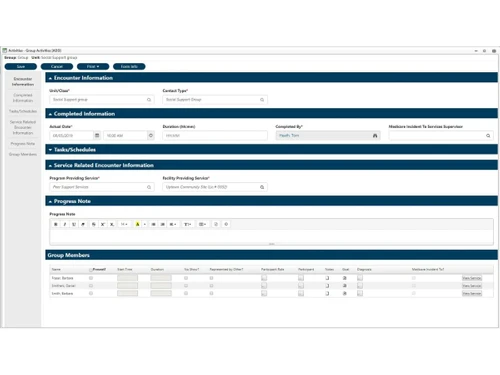
Task: Go to Service Related Encounter Information in sidebar
Action: coord(23,127)
